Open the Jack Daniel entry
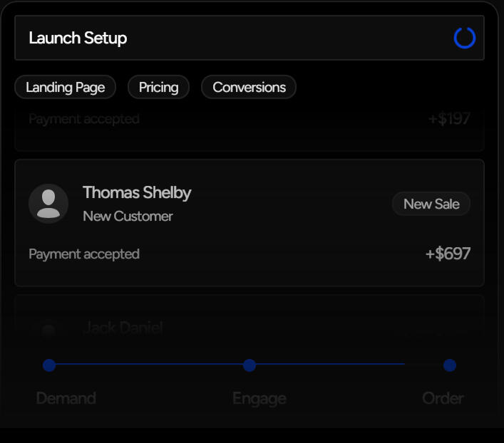 click(123, 328)
